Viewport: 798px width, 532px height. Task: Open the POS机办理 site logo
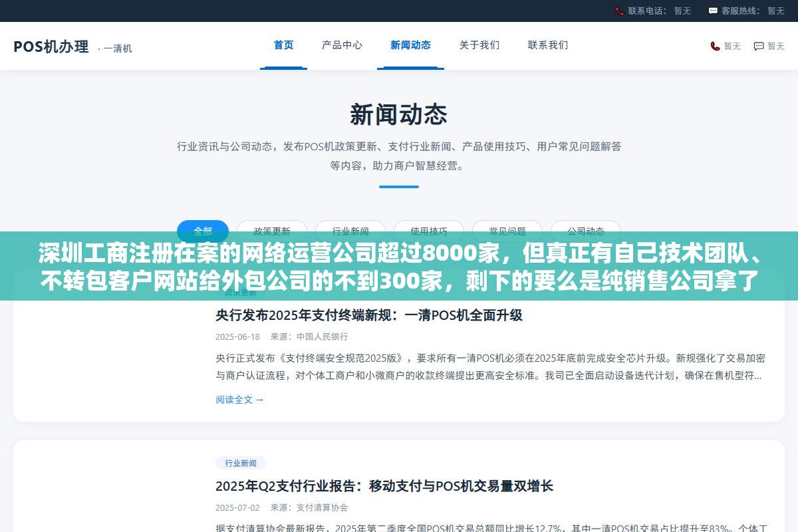pyautogui.click(x=51, y=47)
